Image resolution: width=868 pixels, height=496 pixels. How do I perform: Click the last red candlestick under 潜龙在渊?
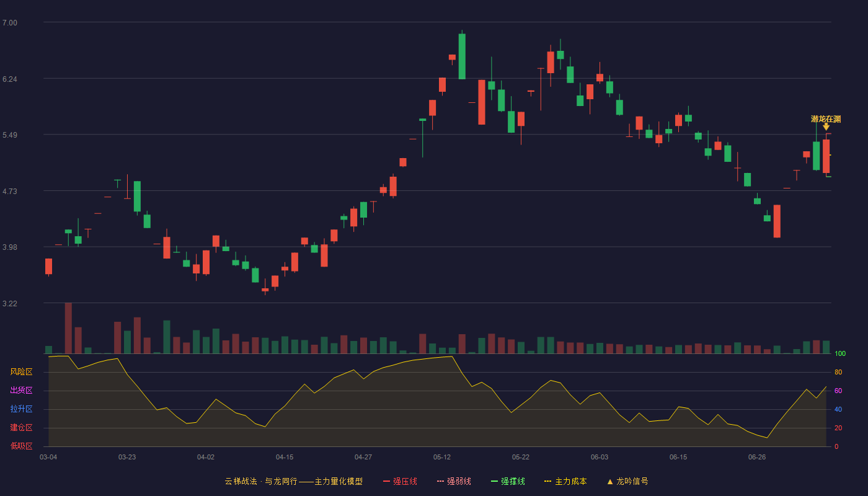pos(826,155)
